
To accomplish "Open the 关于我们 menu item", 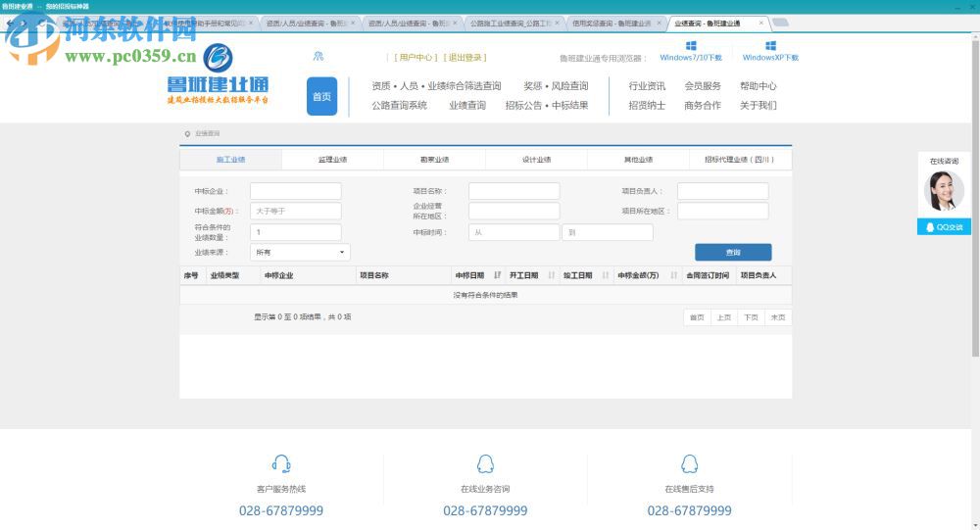I will click(x=759, y=105).
